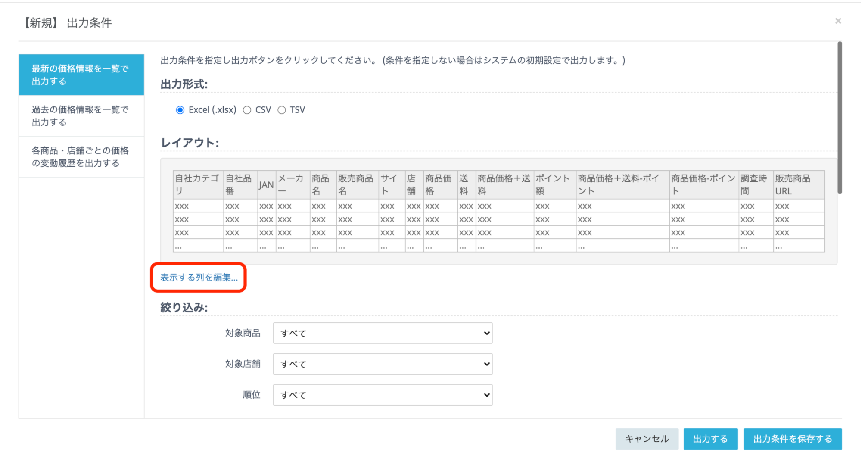Open the 対象商品 dropdown
Screen dimensions: 868x459
pos(383,333)
